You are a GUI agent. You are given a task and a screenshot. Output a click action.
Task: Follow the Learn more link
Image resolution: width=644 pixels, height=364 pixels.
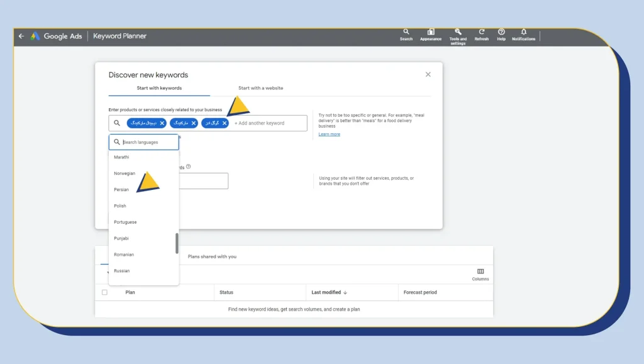tap(329, 134)
